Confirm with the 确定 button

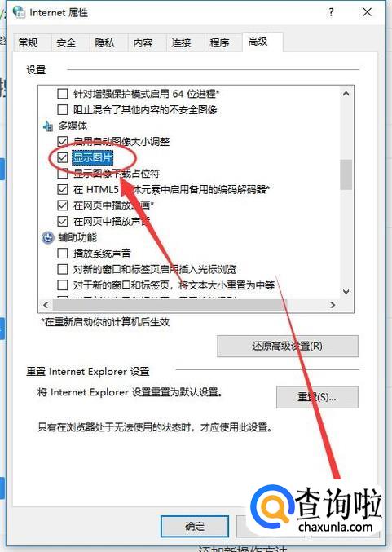195,526
